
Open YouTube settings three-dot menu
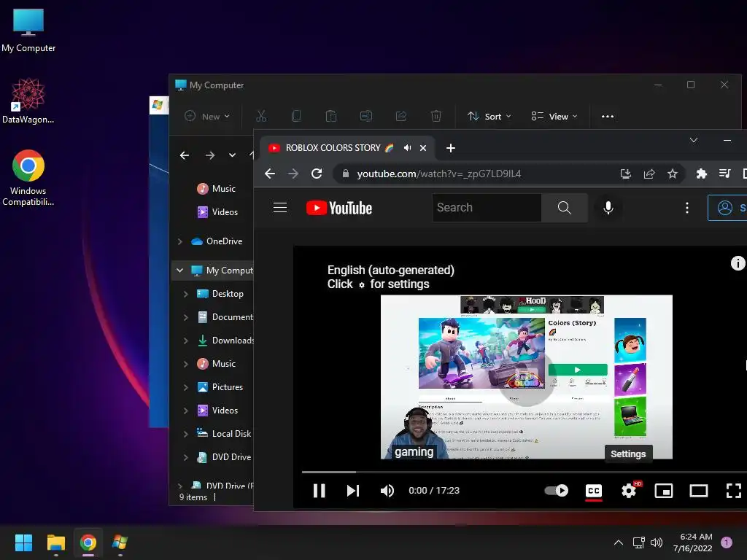(x=686, y=208)
